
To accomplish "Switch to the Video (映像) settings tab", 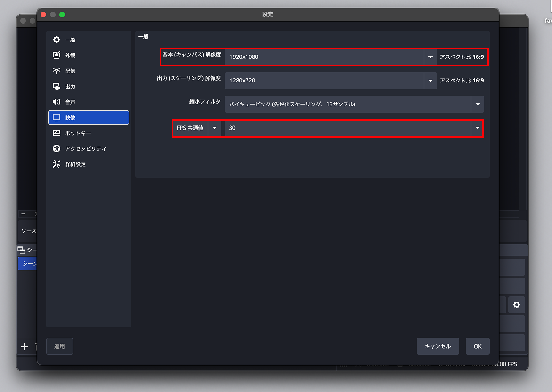I will pyautogui.click(x=89, y=118).
